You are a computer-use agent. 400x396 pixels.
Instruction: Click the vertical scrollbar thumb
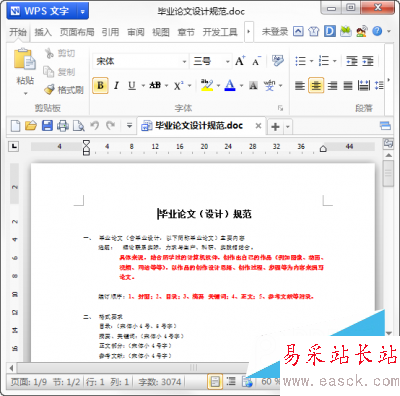pyautogui.click(x=388, y=173)
